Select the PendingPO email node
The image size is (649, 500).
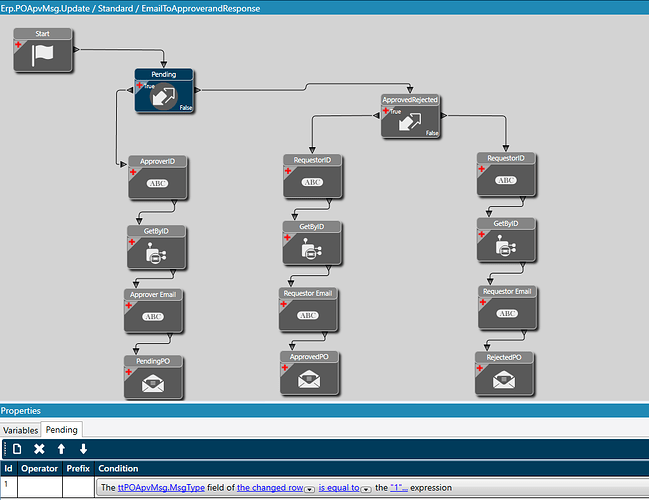152,377
